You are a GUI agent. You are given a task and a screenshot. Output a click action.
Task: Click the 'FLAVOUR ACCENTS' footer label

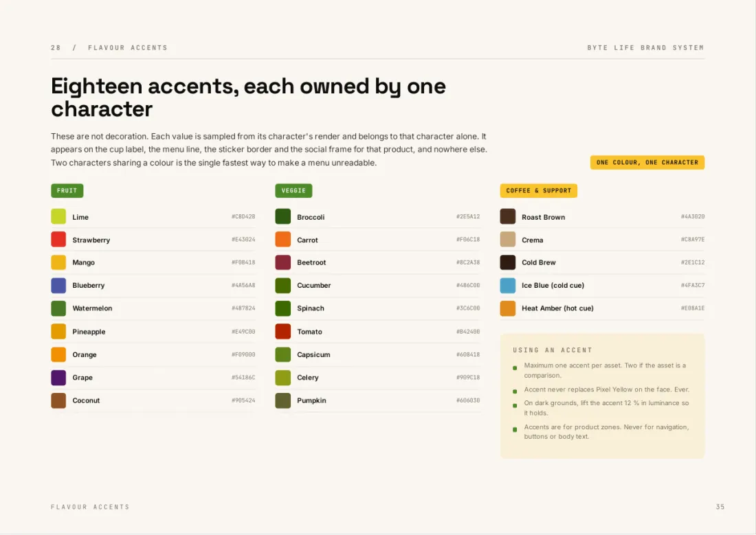coord(90,507)
